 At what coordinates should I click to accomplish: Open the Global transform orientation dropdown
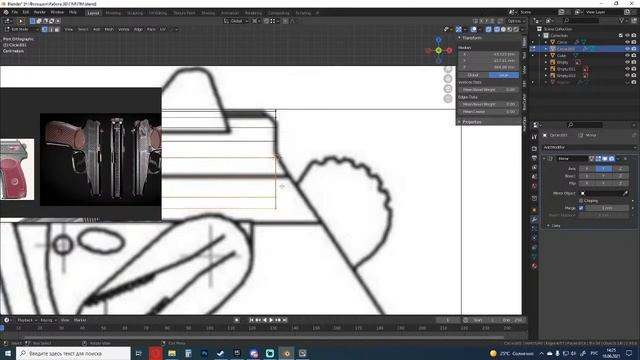click(x=236, y=21)
